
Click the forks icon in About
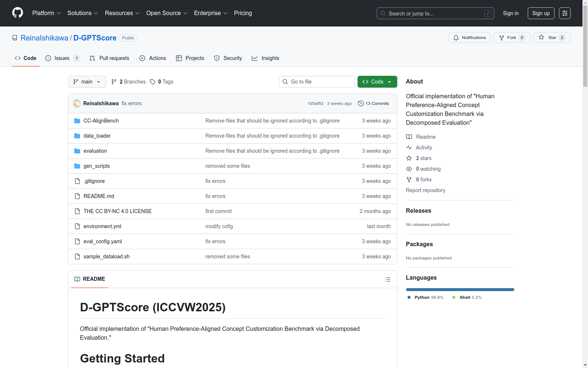pos(409,180)
